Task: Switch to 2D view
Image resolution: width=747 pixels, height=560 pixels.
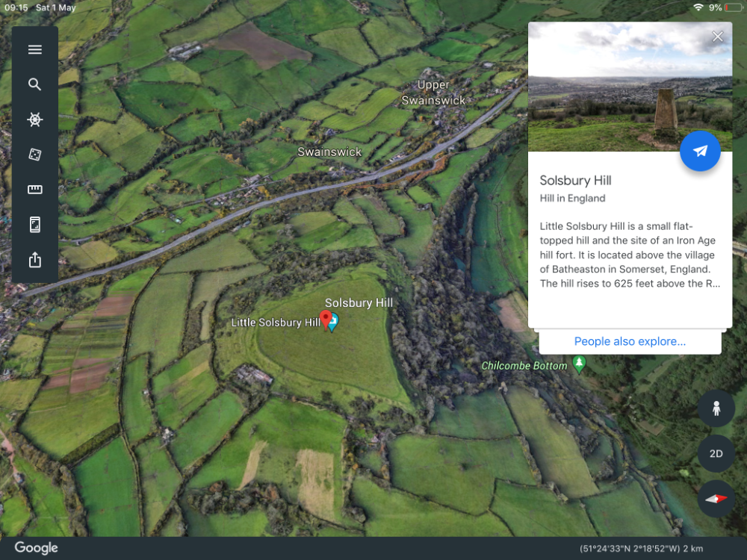Action: point(716,453)
